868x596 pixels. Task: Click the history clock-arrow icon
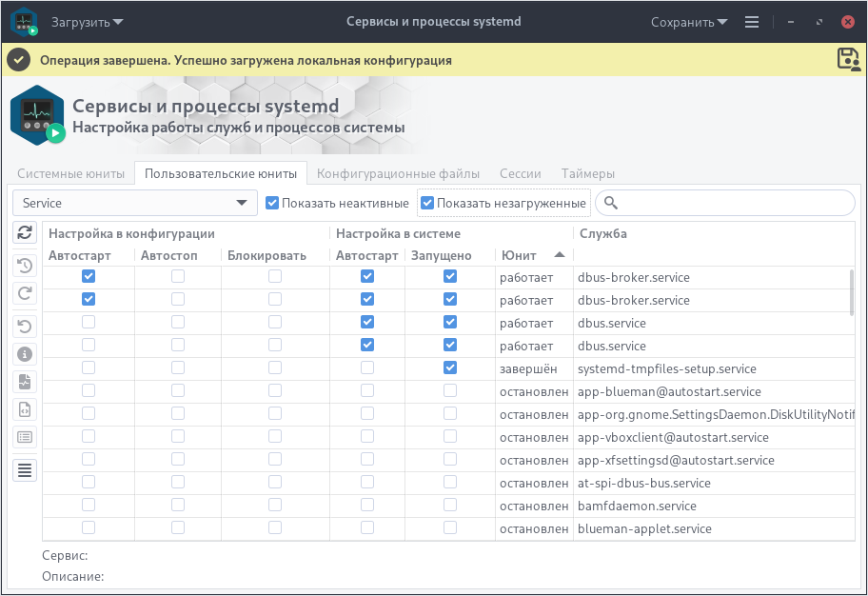pyautogui.click(x=26, y=266)
